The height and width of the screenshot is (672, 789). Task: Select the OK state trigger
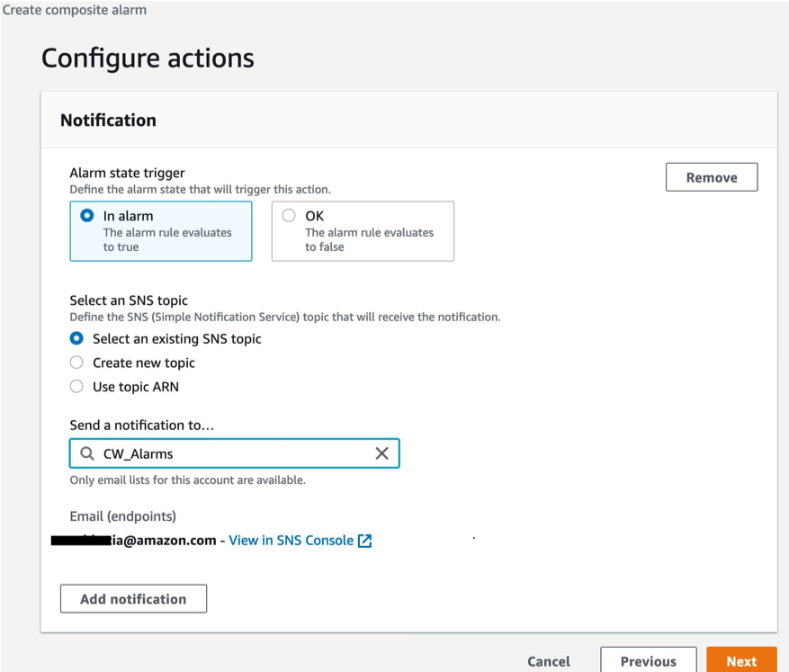[x=288, y=215]
